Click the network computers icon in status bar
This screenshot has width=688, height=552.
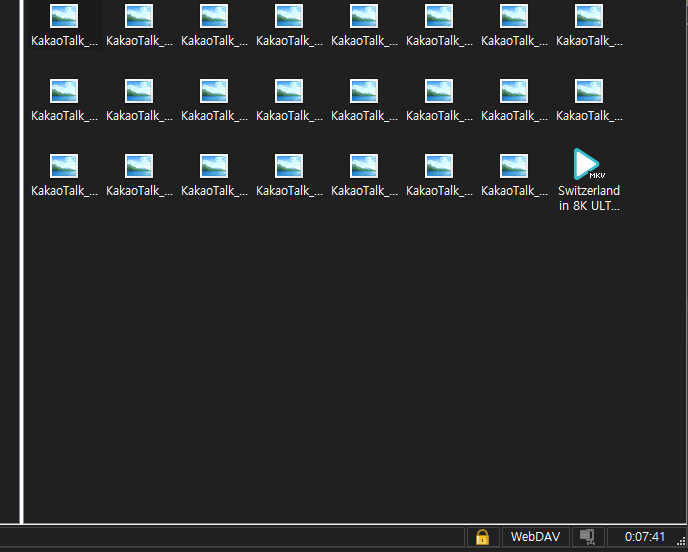coord(587,537)
